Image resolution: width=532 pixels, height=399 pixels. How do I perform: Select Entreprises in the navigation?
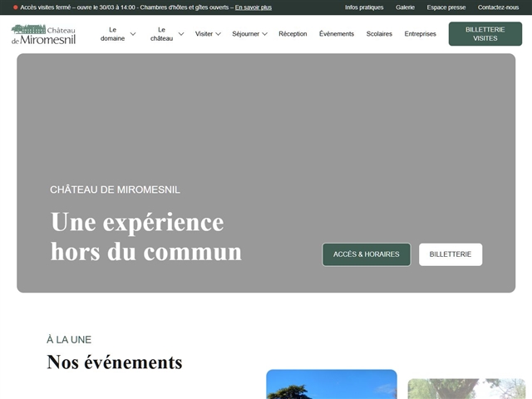pyautogui.click(x=420, y=34)
